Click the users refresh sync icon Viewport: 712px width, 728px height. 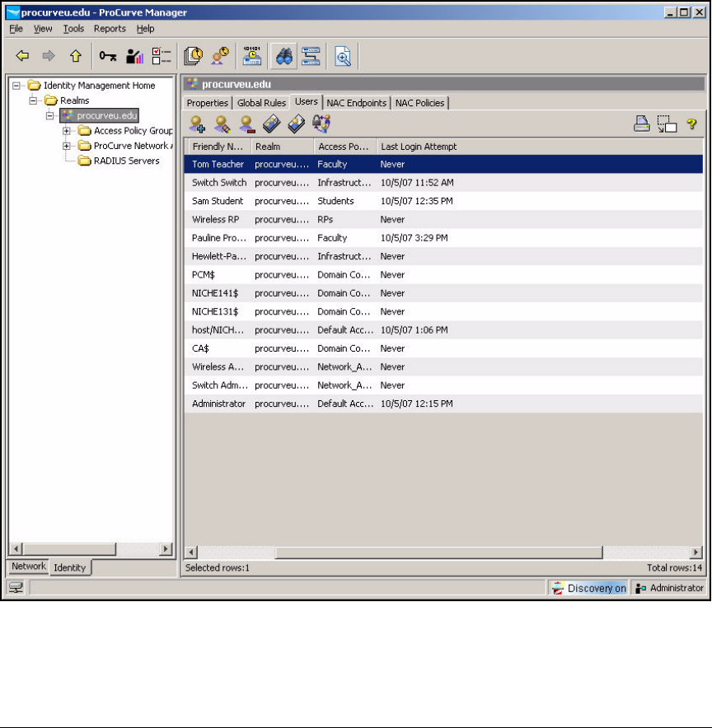(x=321, y=124)
